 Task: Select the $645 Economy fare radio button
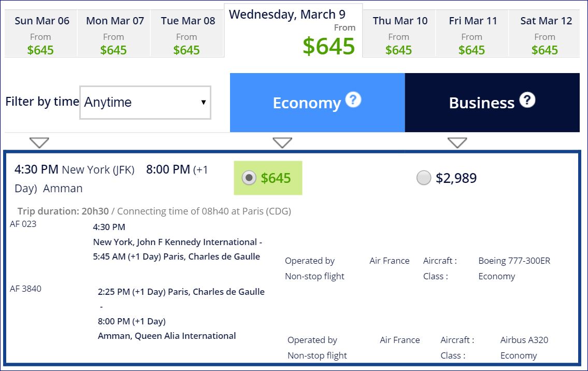[x=249, y=178]
